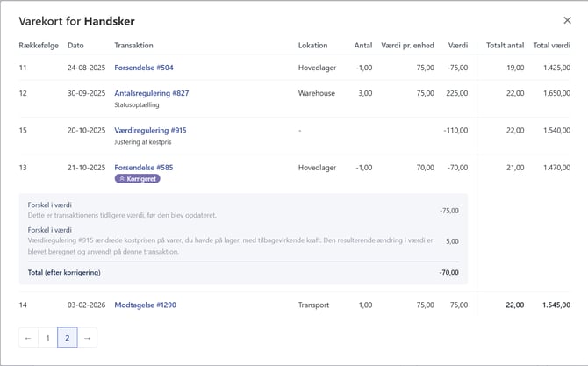The width and height of the screenshot is (588, 366).
Task: Go to next page with right arrow
Action: click(x=87, y=337)
